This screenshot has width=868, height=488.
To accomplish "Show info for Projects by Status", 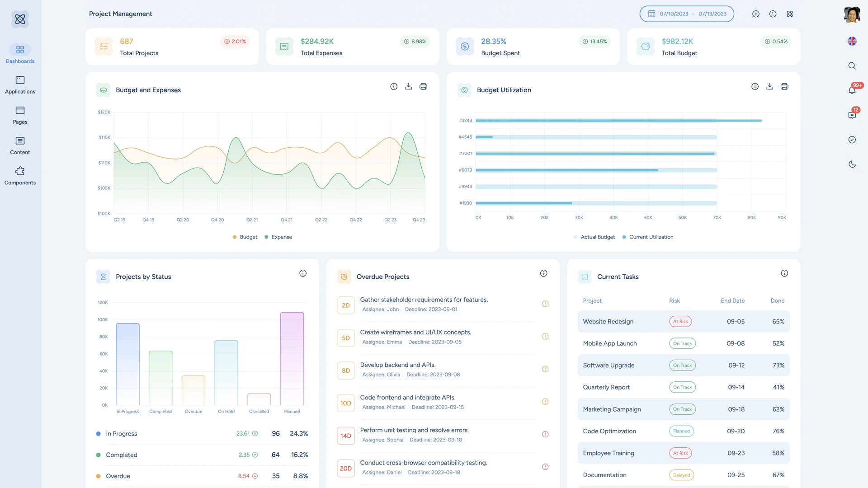I will pos(303,273).
